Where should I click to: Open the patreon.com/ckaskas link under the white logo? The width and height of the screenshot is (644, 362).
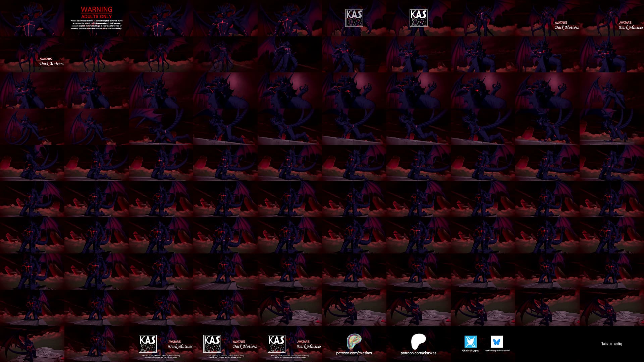click(418, 353)
